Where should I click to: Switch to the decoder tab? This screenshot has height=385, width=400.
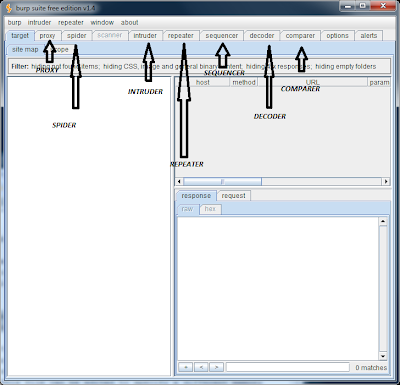pos(262,36)
